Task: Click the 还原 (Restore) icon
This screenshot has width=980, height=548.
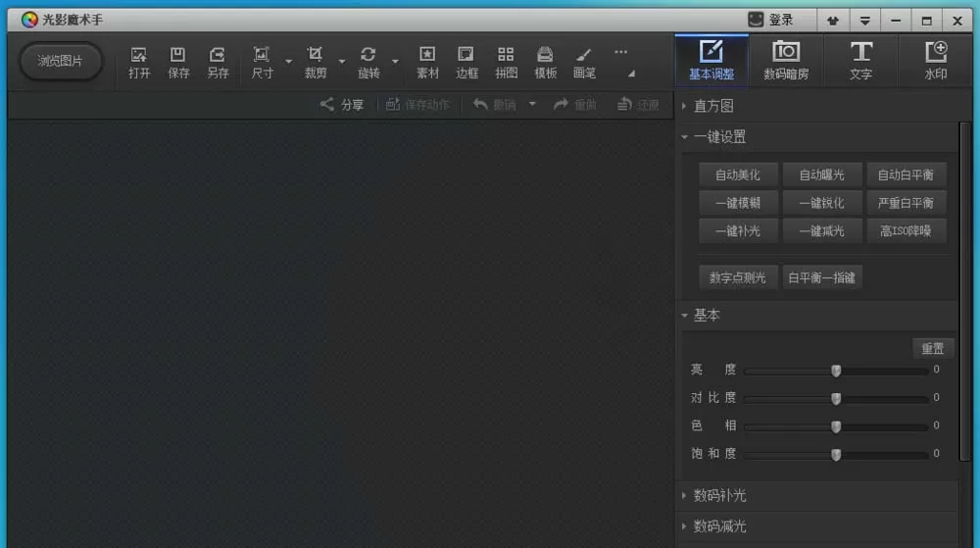Action: pos(623,104)
